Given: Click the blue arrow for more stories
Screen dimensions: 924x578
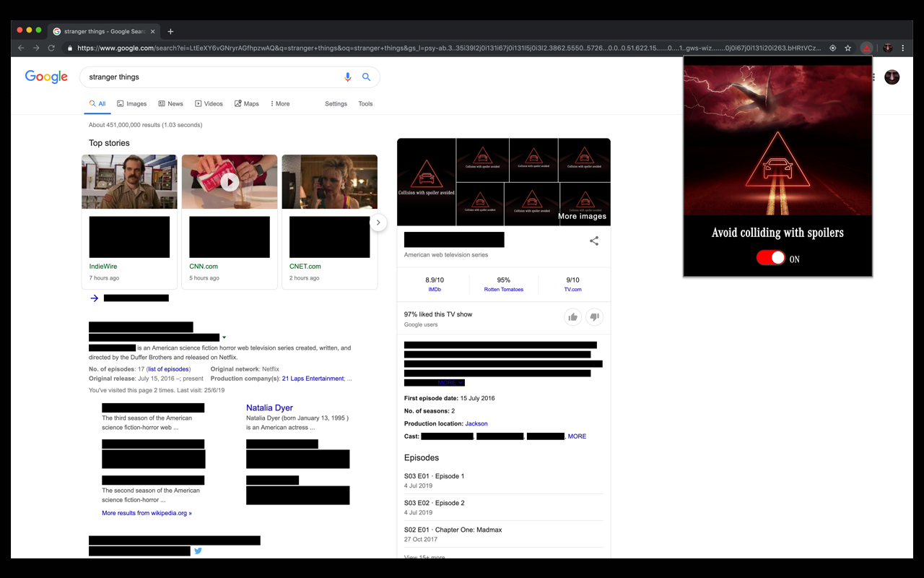Looking at the screenshot, I should [x=95, y=298].
